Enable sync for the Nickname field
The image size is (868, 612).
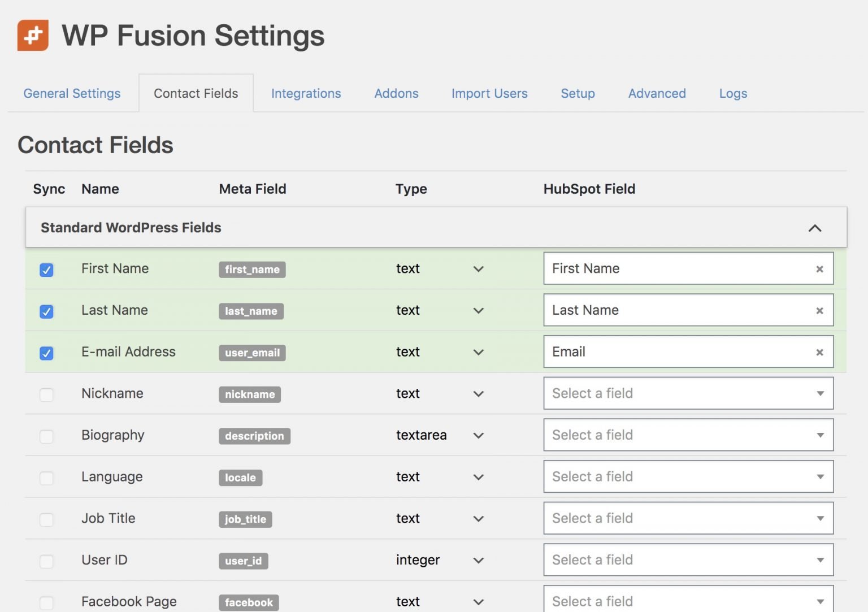(x=46, y=394)
